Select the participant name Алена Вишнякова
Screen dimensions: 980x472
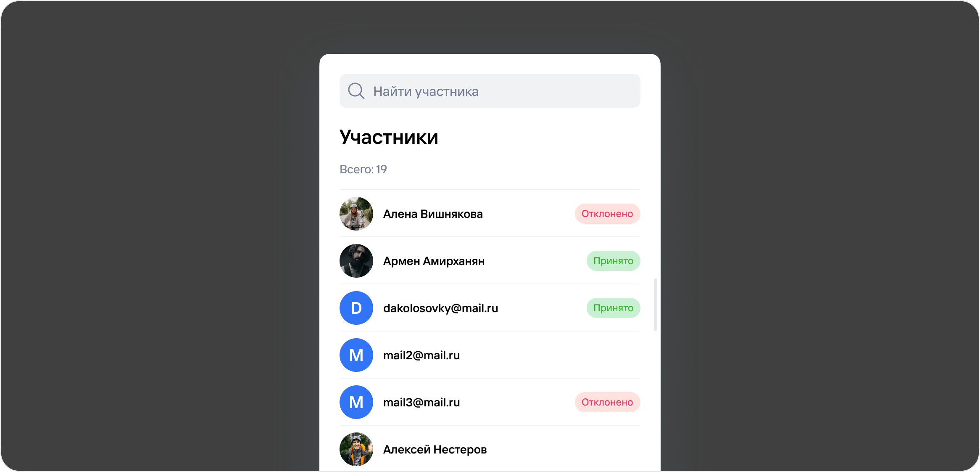[433, 214]
